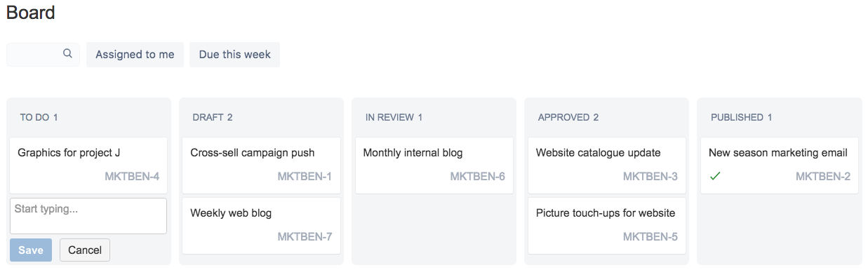The height and width of the screenshot is (270, 868).
Task: Open the Monthly internal blog card
Action: coord(434,165)
